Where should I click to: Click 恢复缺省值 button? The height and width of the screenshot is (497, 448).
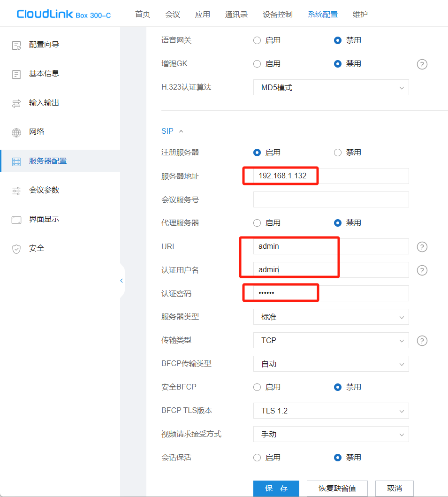point(337,489)
